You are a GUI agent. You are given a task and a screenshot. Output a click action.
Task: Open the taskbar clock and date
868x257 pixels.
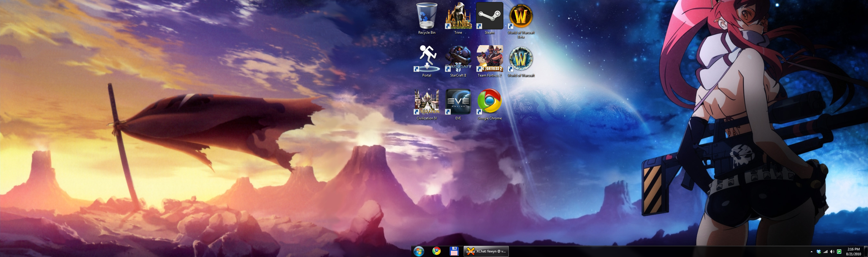[x=853, y=252]
